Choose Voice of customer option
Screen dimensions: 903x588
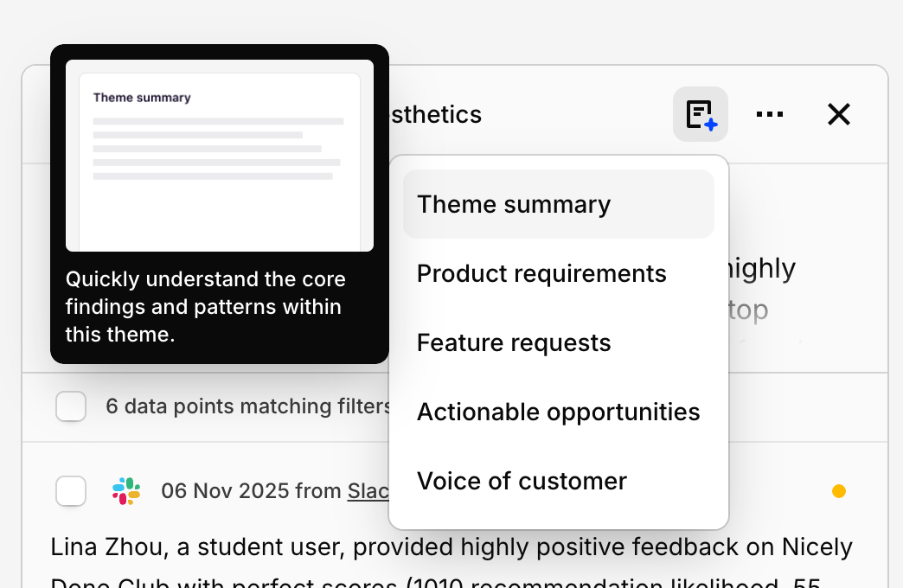click(x=522, y=481)
